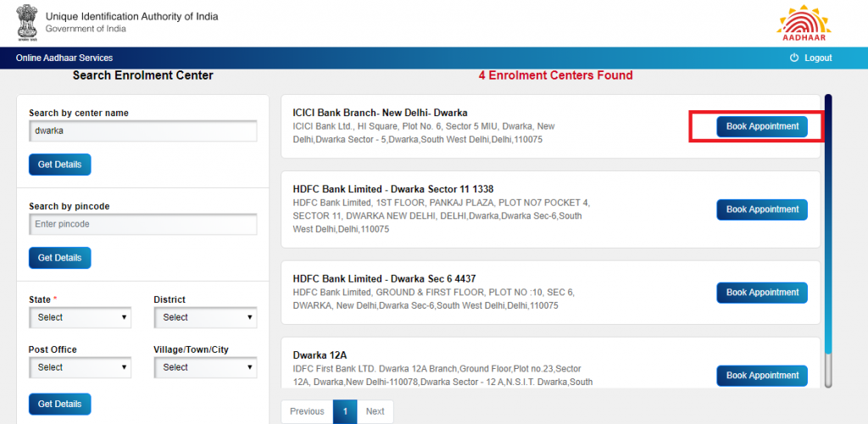Click the Dwarka 12A center title
Screen dimensions: 868x424
tap(320, 355)
